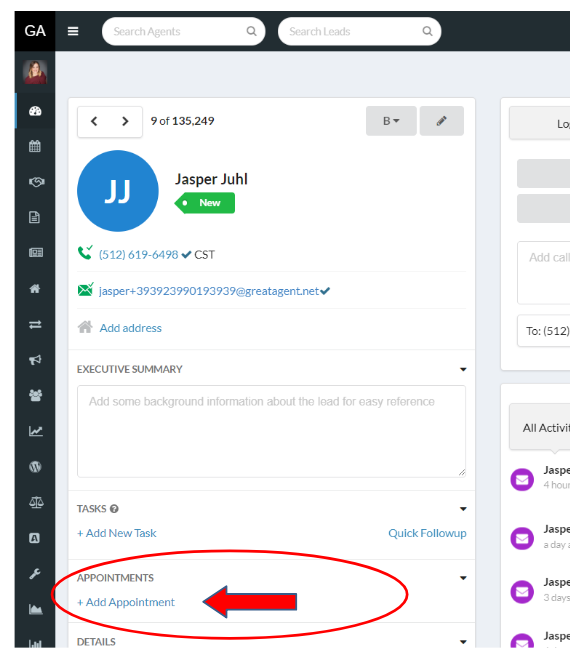
Task: Open the users group sidebar icon
Action: point(36,395)
